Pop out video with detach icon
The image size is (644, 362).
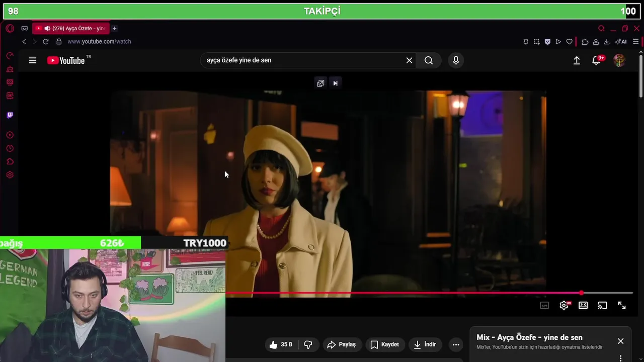tap(320, 83)
